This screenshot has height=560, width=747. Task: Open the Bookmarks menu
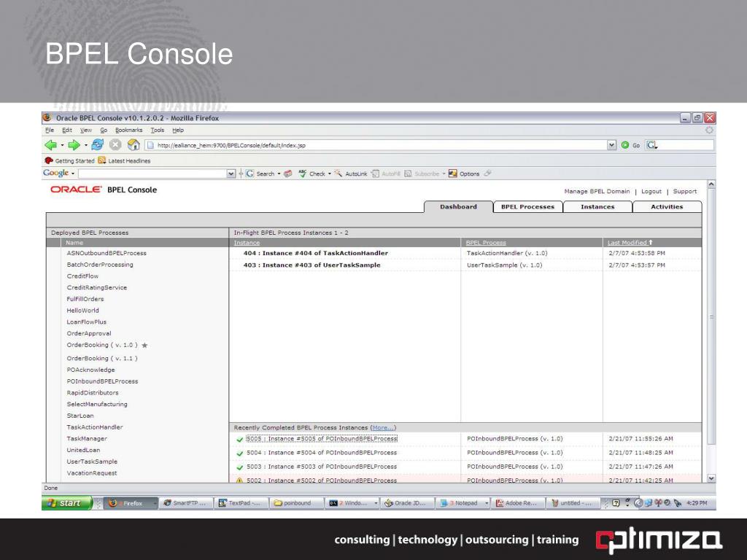tap(128, 130)
